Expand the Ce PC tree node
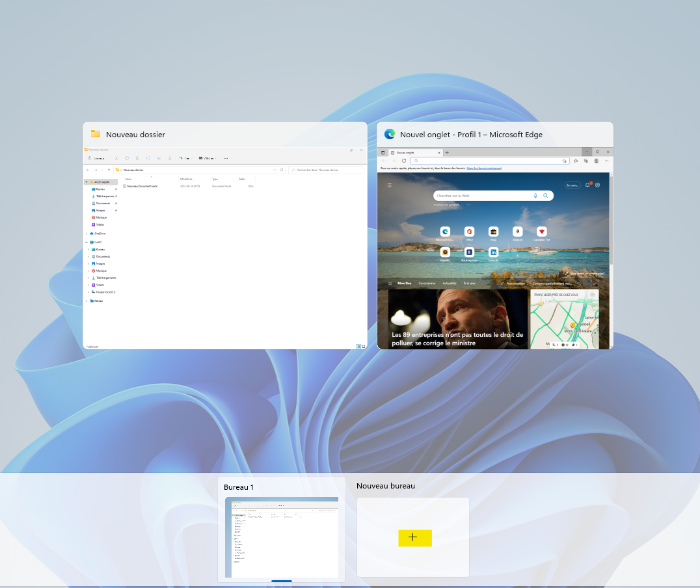Viewport: 700px width, 588px height. tap(87, 242)
